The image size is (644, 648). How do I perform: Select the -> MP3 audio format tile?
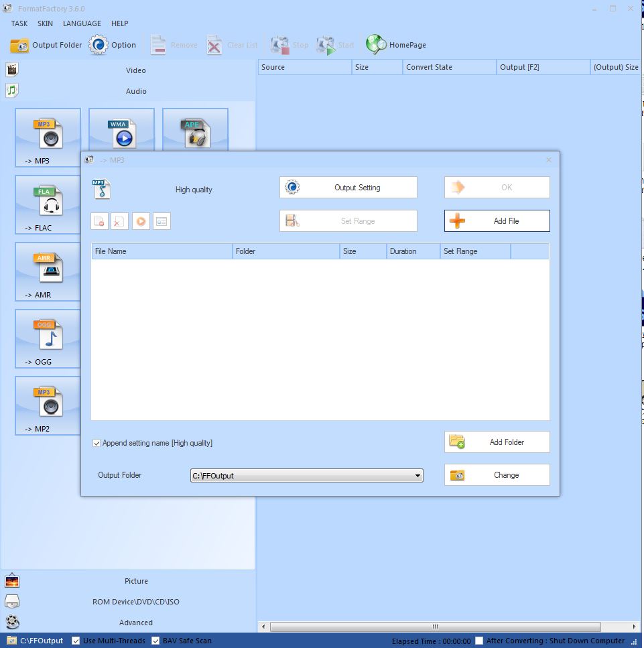coord(48,137)
